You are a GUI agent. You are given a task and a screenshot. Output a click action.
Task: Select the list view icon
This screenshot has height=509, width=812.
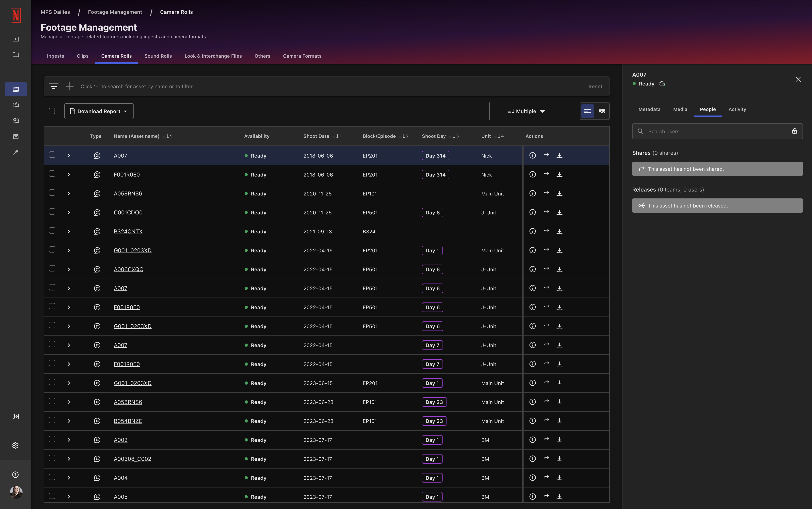[x=587, y=111]
